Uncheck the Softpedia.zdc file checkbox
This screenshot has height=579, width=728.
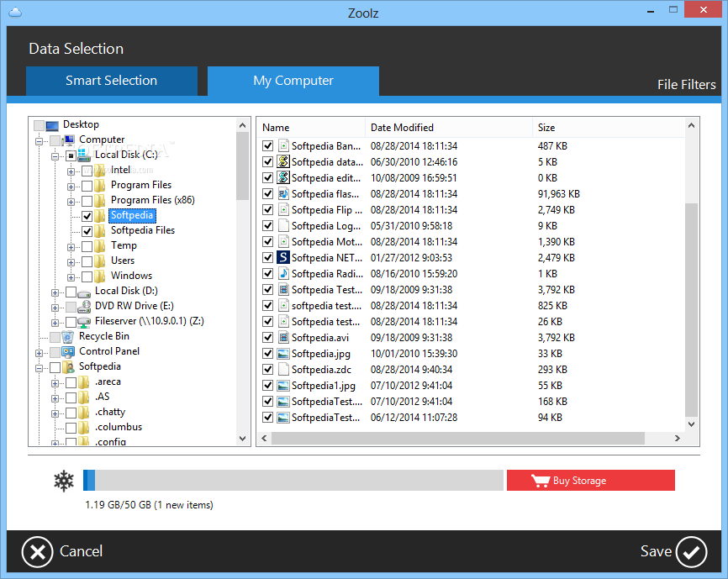(267, 369)
